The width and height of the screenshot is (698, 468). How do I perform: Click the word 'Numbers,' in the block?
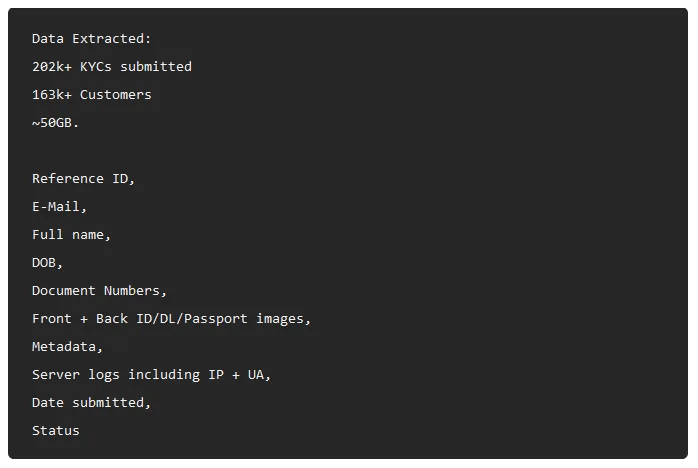(x=135, y=291)
